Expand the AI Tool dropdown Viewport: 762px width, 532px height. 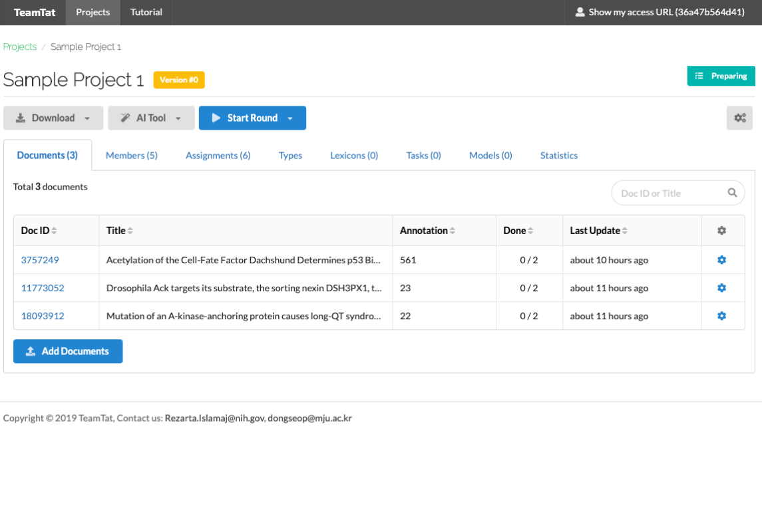(x=151, y=118)
